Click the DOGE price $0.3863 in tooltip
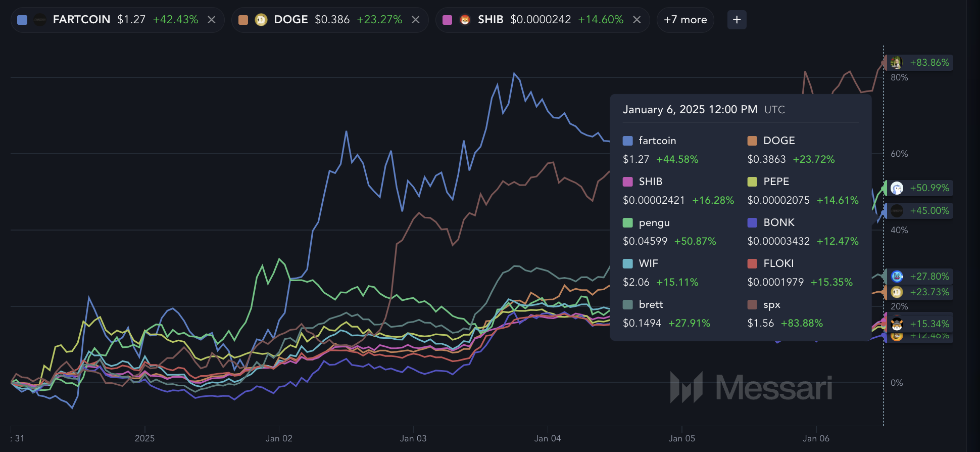The height and width of the screenshot is (452, 980). [x=767, y=159]
